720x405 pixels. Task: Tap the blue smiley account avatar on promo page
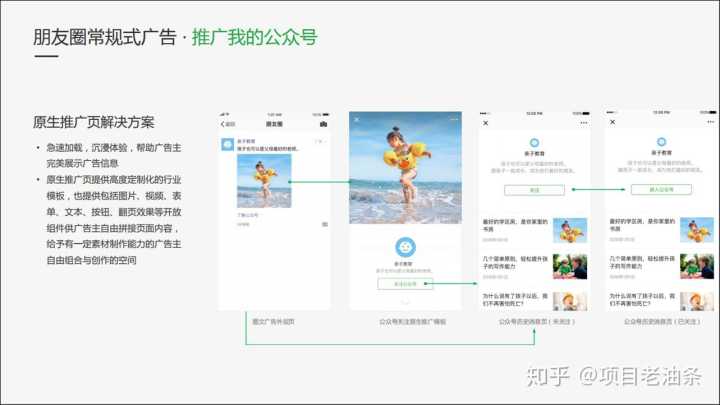(405, 247)
